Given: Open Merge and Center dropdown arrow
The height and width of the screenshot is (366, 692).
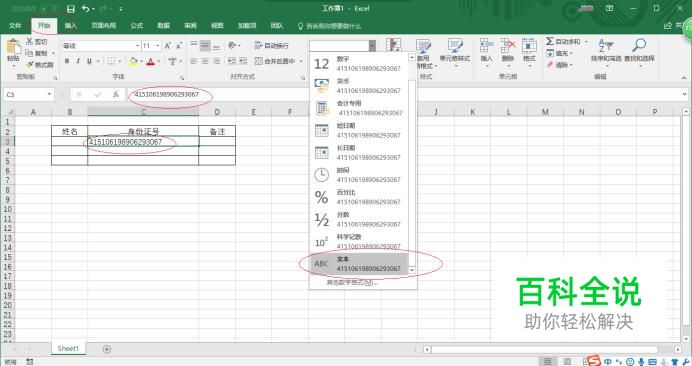Looking at the screenshot, I should pyautogui.click(x=301, y=61).
